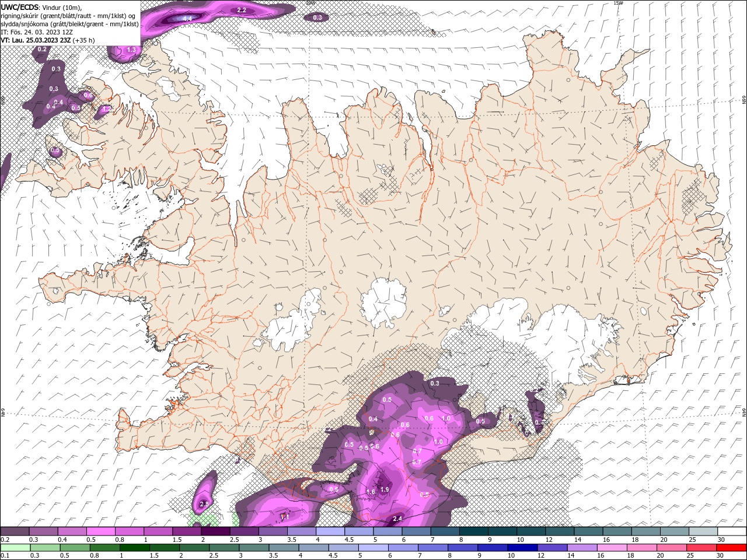
Task: Click the 30 label on the lower scale
Action: point(721,556)
